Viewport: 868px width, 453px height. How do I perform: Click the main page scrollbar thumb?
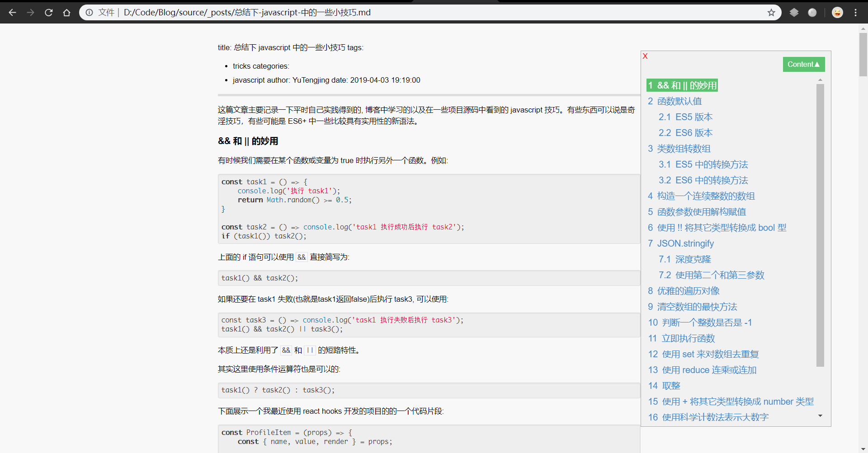(x=863, y=54)
